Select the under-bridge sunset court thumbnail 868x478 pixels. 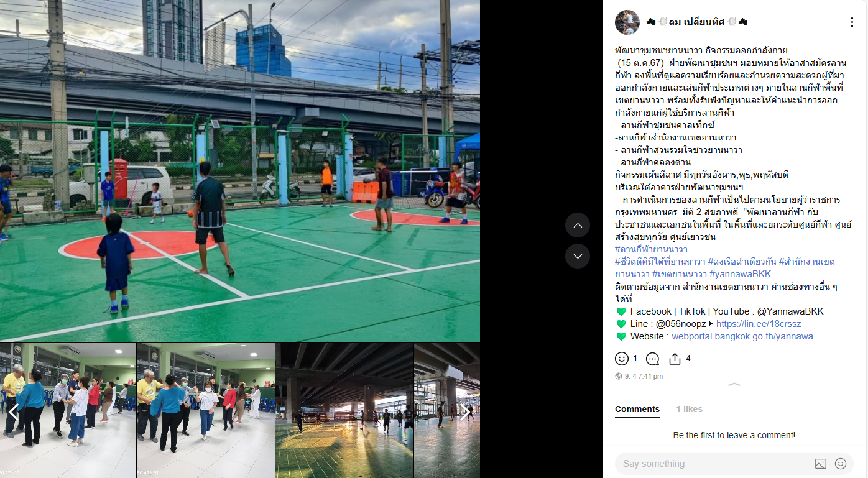[x=344, y=410]
